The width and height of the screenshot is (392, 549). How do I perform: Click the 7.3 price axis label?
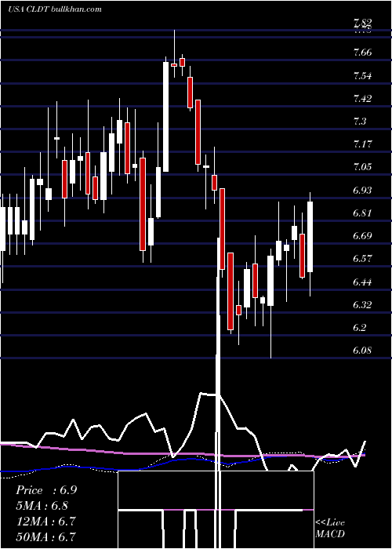click(360, 121)
